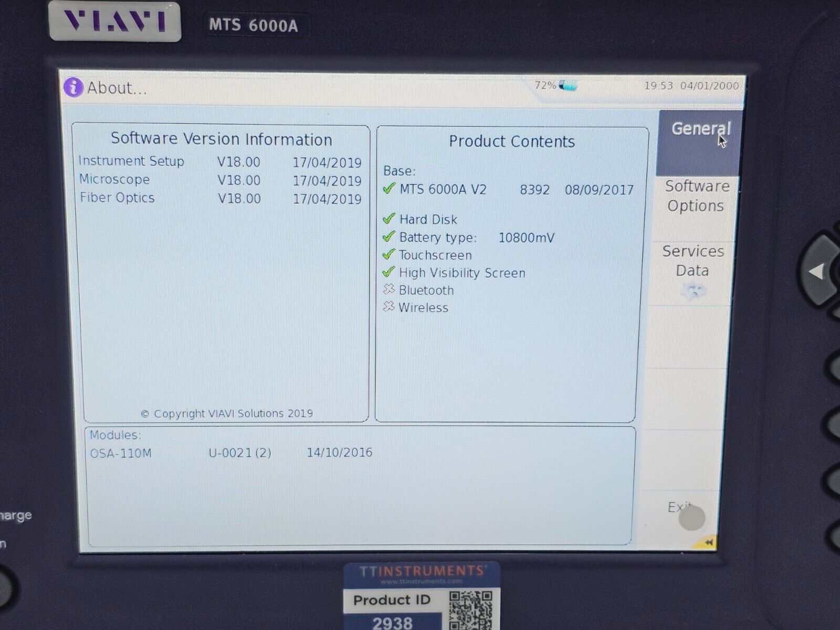Click the 19:53 04/01/2000 clock display

pyautogui.click(x=691, y=86)
